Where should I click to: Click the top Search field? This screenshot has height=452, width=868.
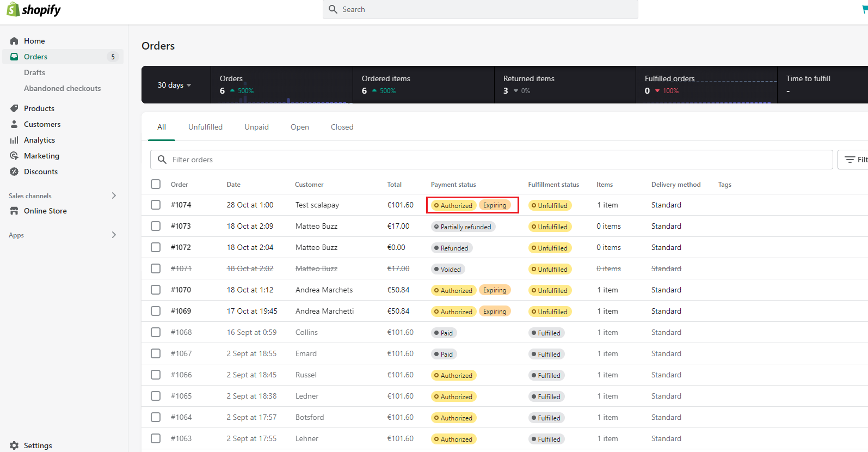(480, 9)
